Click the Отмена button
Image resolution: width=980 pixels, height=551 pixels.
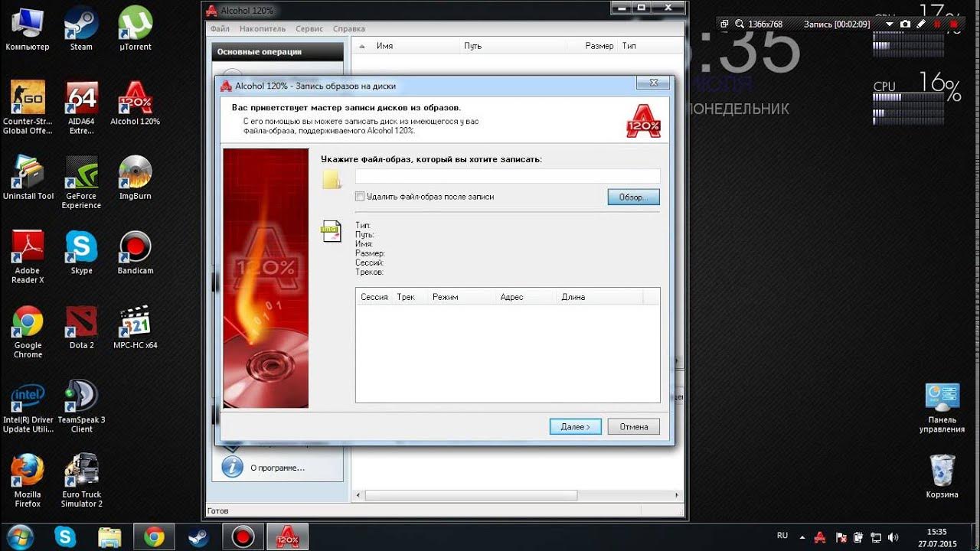tap(634, 427)
